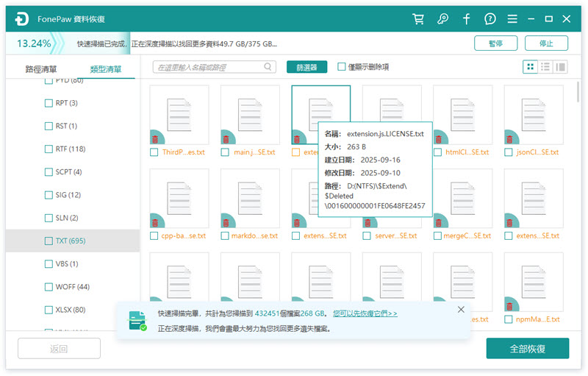Tick the XLSX (80) checkbox
This screenshot has height=376, width=588.
coord(49,310)
